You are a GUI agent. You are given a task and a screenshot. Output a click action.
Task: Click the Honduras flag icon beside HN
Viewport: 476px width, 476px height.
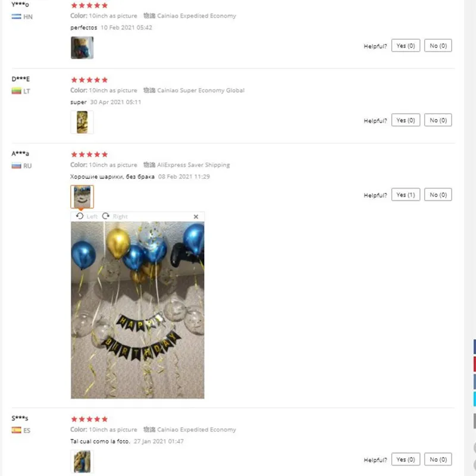tap(17, 17)
